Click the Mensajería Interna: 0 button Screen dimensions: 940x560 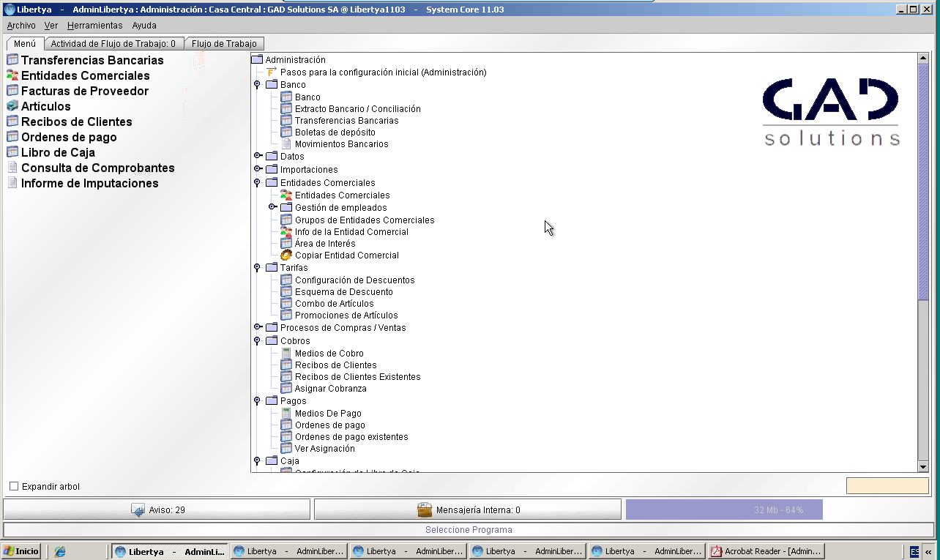pyautogui.click(x=467, y=510)
